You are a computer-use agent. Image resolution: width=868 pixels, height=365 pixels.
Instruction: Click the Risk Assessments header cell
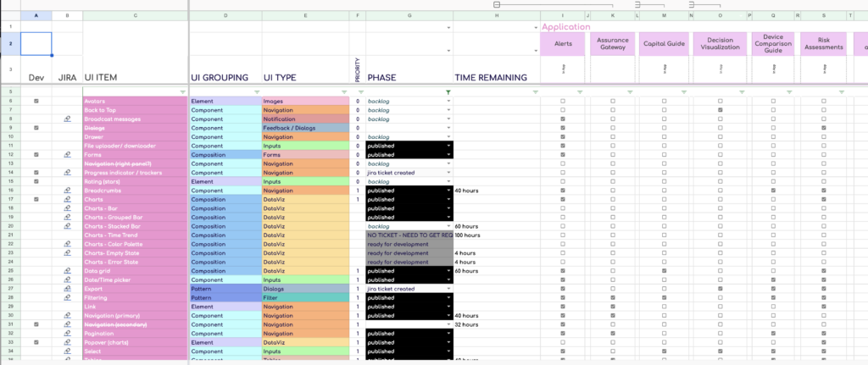coord(825,44)
